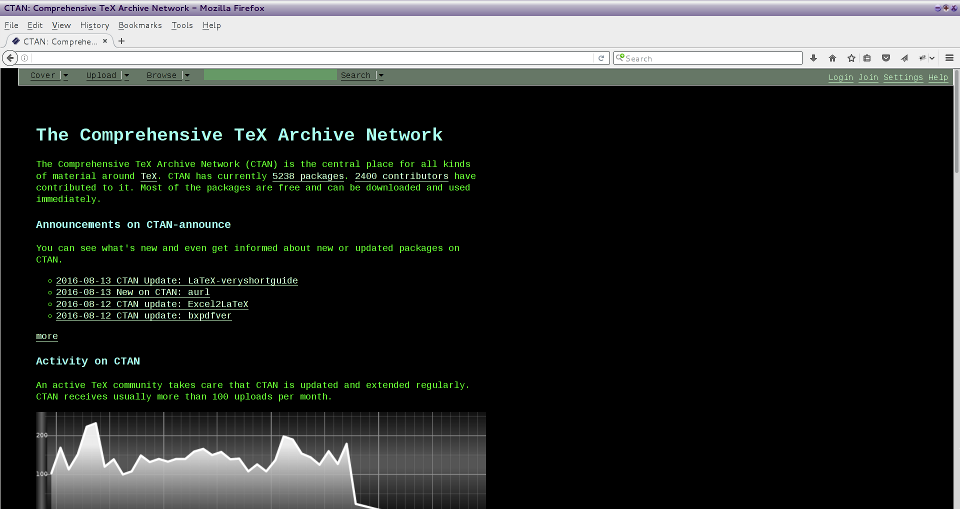960x509 pixels.
Task: Go to the Firefox Home page icon
Action: point(832,58)
